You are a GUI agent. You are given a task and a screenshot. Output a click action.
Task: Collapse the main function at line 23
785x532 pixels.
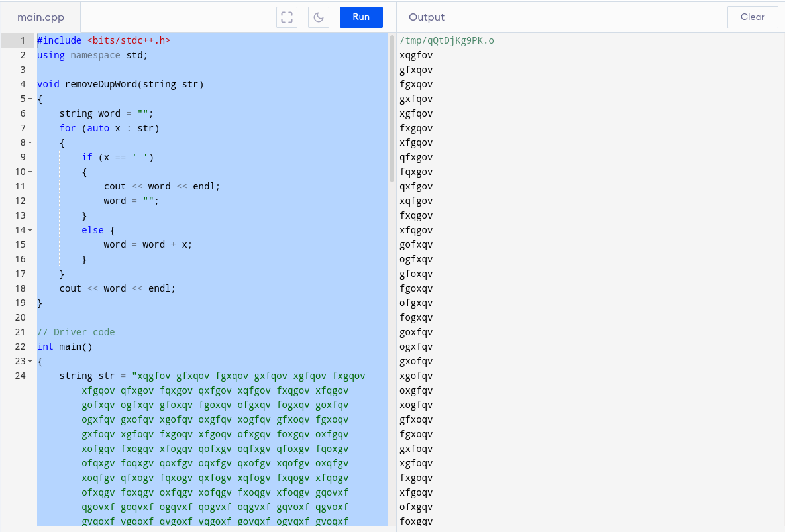point(30,362)
